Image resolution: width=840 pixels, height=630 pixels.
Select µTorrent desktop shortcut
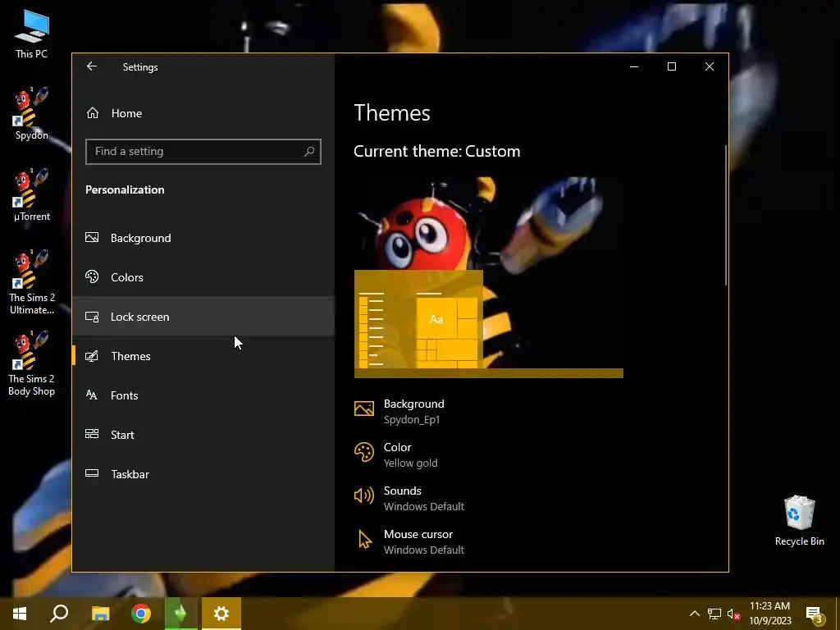pos(32,195)
